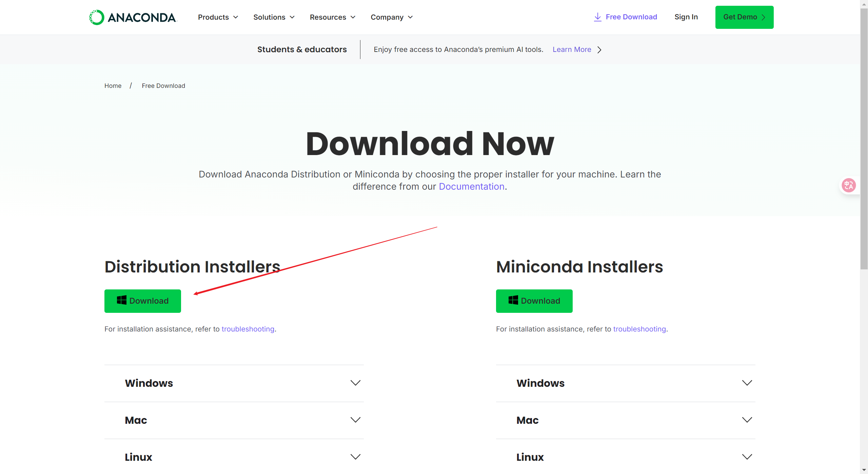Click the scrollbar up arrow
Screen dimensions: 868x474
[x=864, y=4]
